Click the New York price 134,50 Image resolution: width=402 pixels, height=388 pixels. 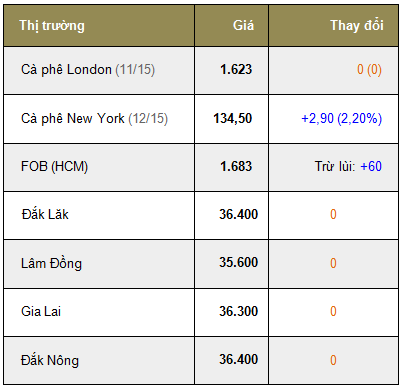(x=233, y=118)
